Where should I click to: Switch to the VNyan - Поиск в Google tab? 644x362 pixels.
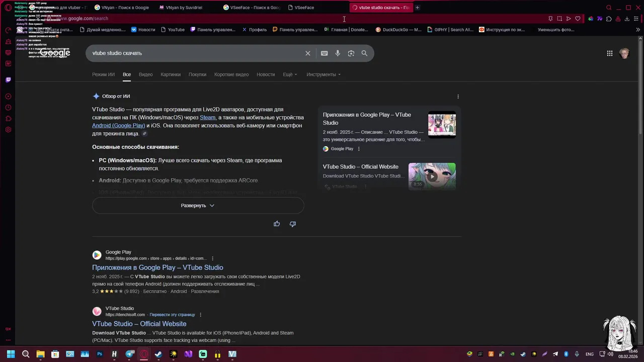click(125, 8)
